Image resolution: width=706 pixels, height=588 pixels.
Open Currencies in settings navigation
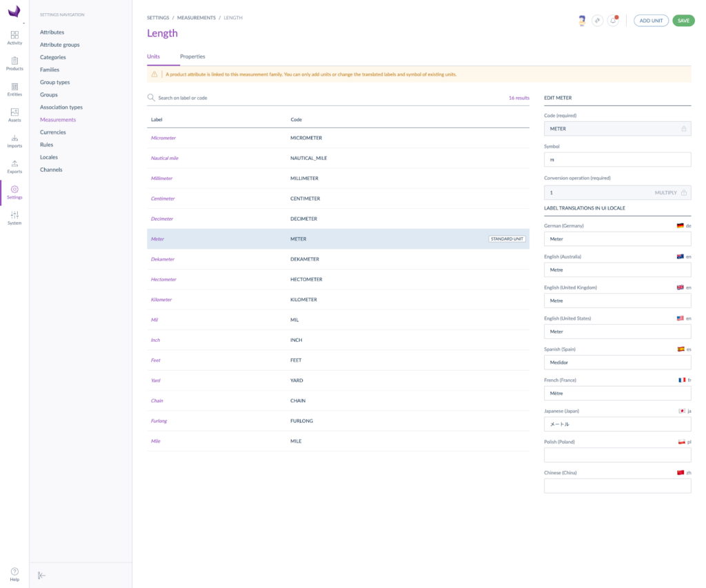click(53, 132)
